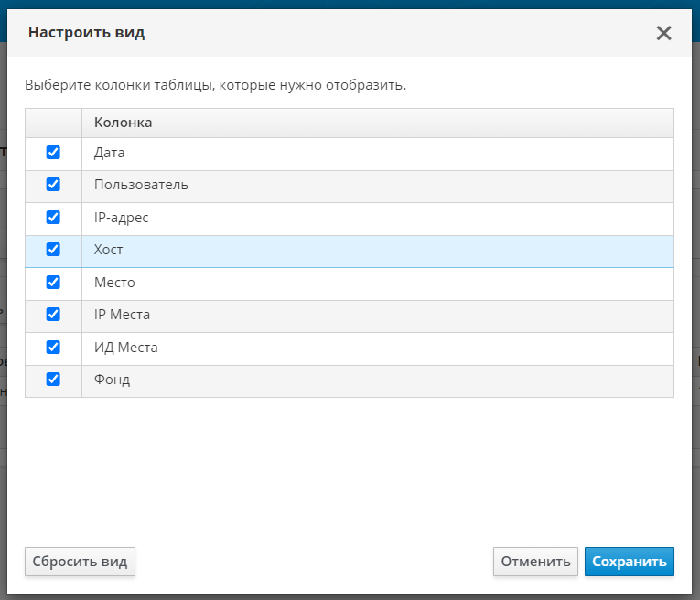
Task: Click the IP-адрес row text
Action: click(121, 219)
